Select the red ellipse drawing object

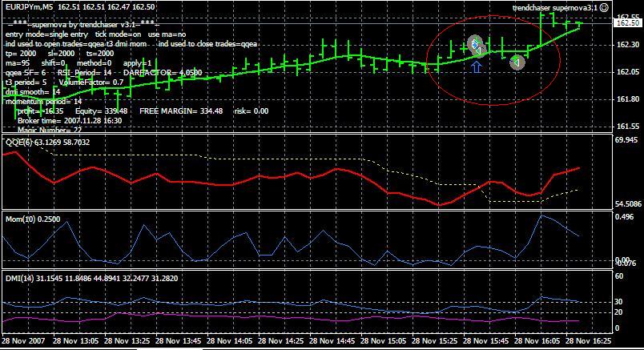click(x=493, y=60)
